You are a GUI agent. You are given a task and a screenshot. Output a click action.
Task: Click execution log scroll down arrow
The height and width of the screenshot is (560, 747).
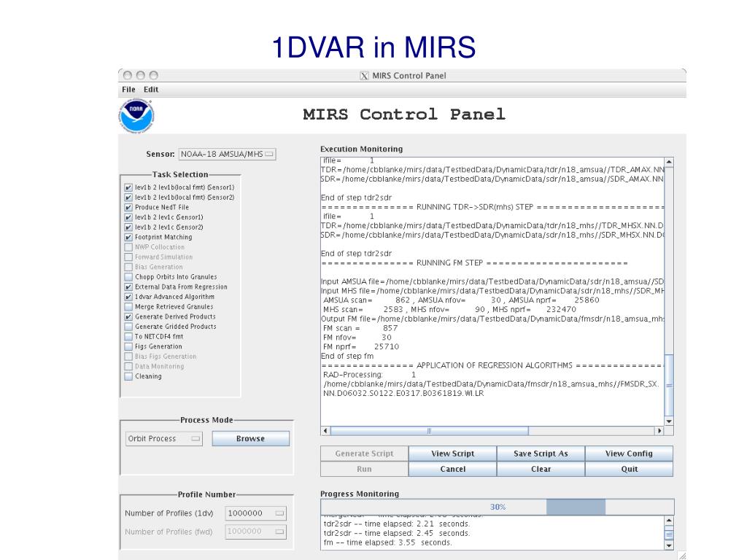pyautogui.click(x=669, y=421)
